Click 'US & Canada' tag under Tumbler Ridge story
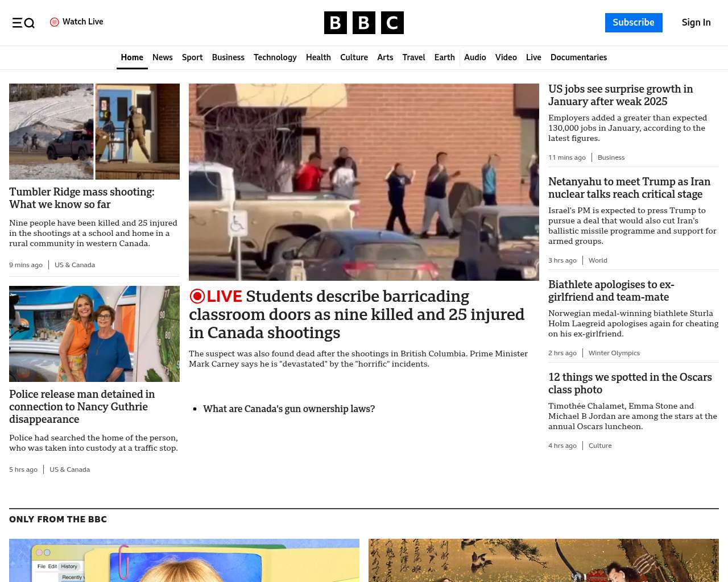Viewport: 728px width, 582px height. 75,265
